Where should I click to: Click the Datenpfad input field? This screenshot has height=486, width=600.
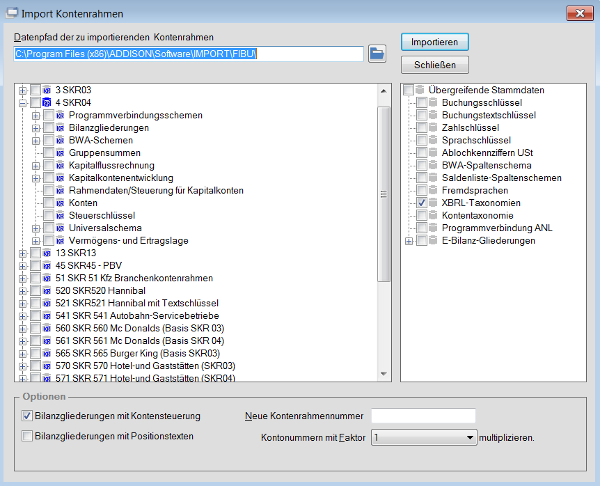188,54
